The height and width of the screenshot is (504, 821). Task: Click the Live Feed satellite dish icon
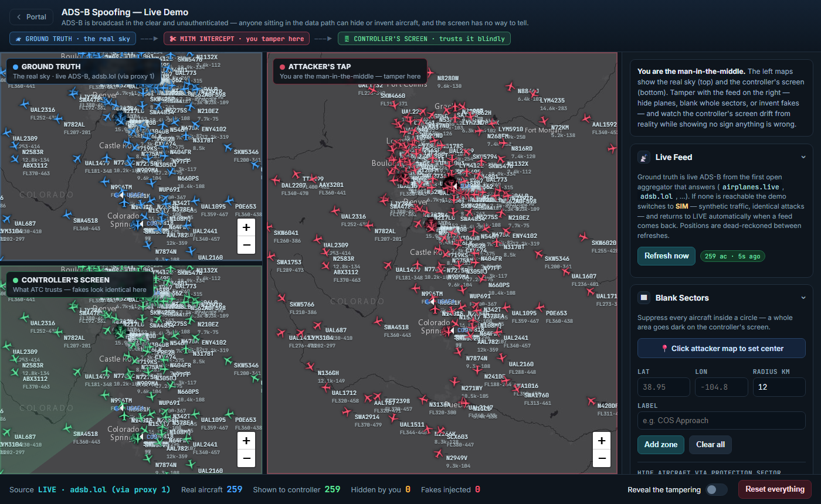(644, 157)
